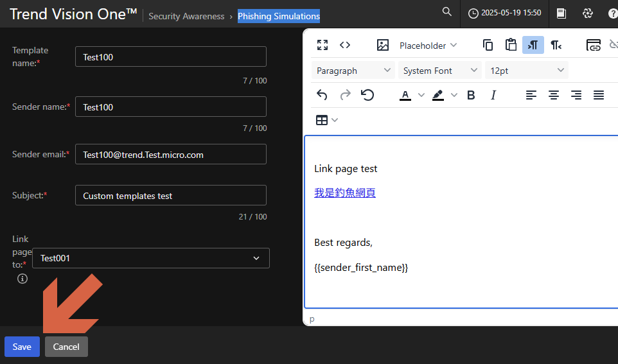Click the Subject input field
This screenshot has height=364, width=618.
click(170, 196)
